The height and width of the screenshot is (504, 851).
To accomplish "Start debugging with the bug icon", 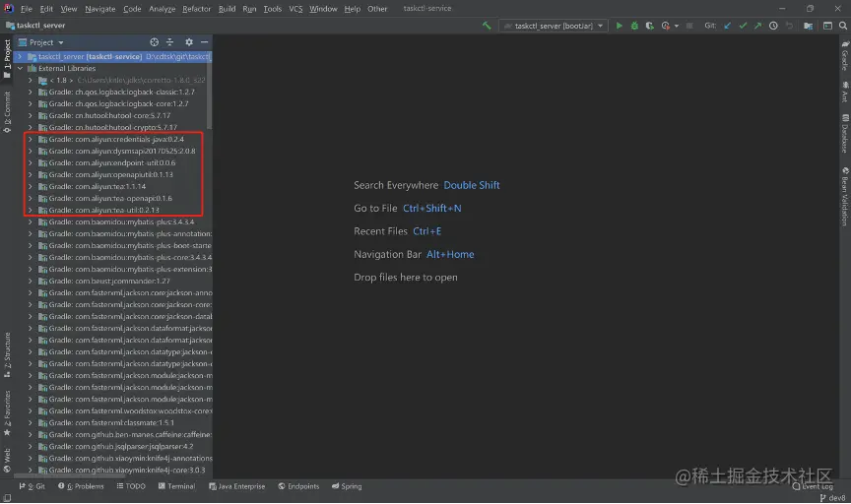I will tap(634, 26).
